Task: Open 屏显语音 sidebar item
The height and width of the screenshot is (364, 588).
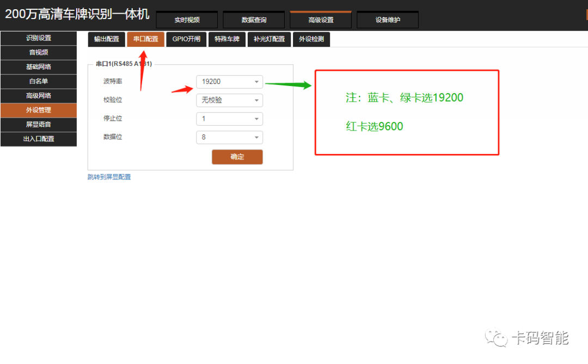Action: tap(39, 125)
